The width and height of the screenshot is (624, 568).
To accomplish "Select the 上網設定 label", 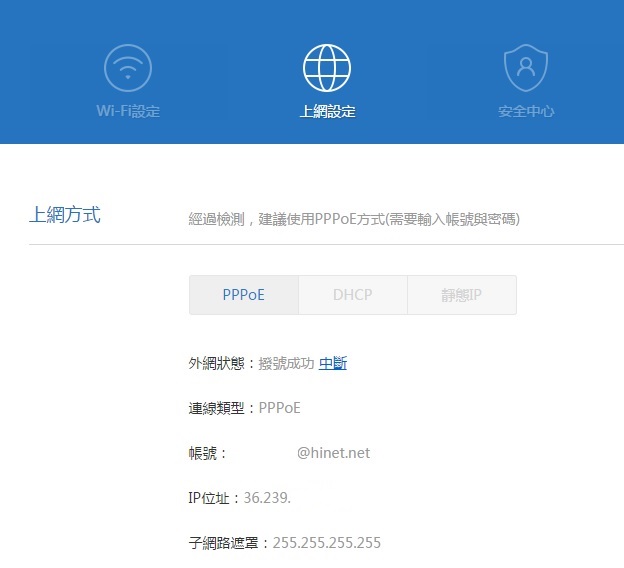I will point(327,111).
